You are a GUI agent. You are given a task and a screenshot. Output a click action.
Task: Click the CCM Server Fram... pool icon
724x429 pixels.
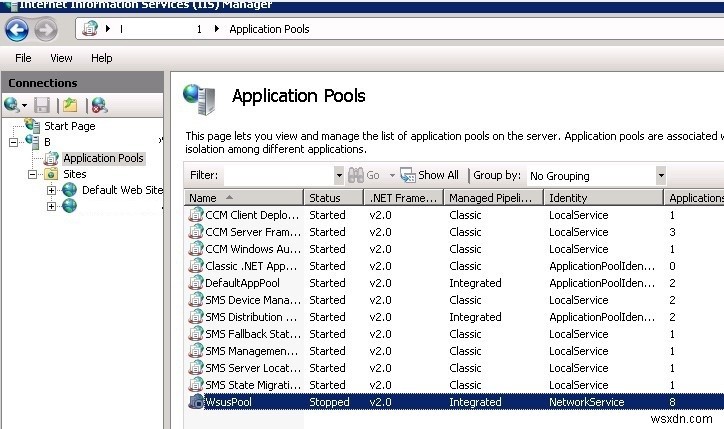[x=196, y=231]
